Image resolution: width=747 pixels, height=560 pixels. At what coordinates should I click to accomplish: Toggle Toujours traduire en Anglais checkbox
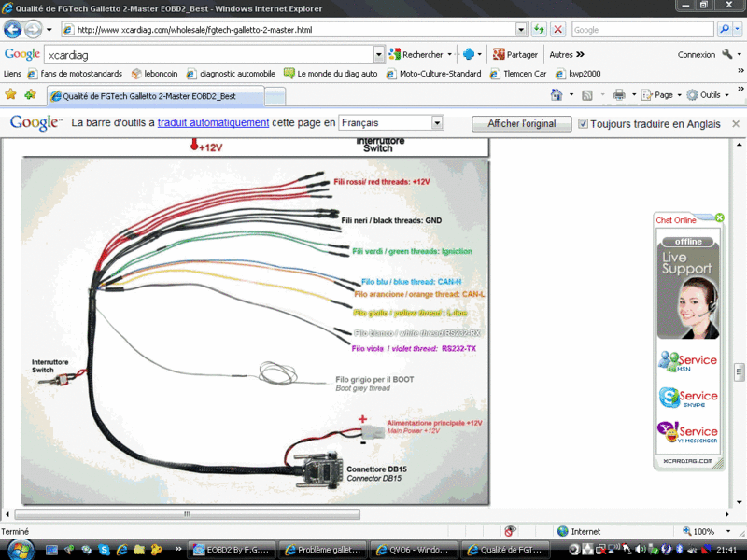[x=583, y=124]
